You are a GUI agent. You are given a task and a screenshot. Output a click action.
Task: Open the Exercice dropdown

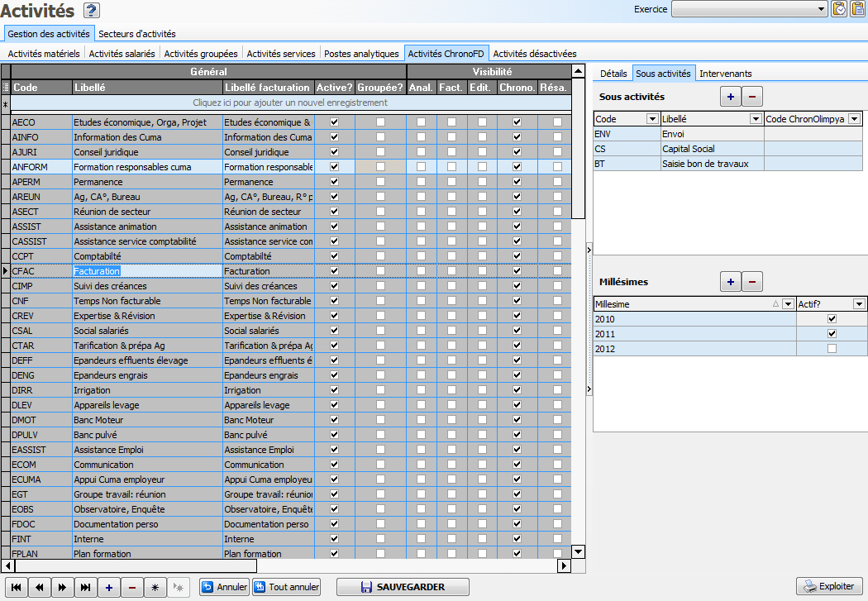pos(822,9)
